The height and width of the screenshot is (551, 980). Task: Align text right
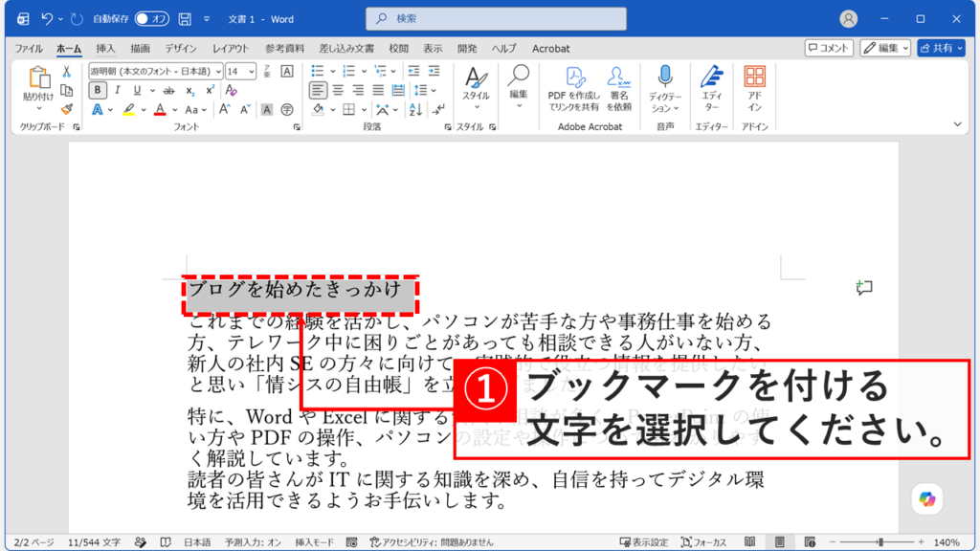tap(358, 91)
